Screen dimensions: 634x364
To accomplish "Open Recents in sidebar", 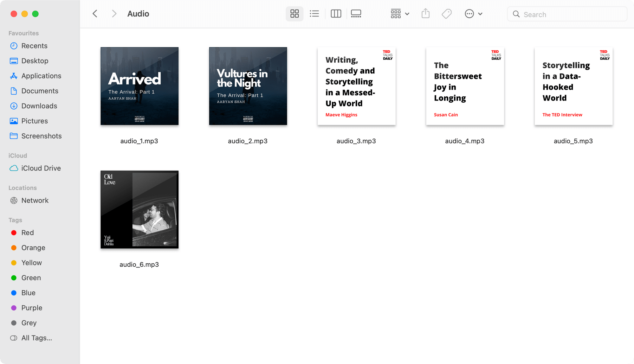I will [35, 46].
